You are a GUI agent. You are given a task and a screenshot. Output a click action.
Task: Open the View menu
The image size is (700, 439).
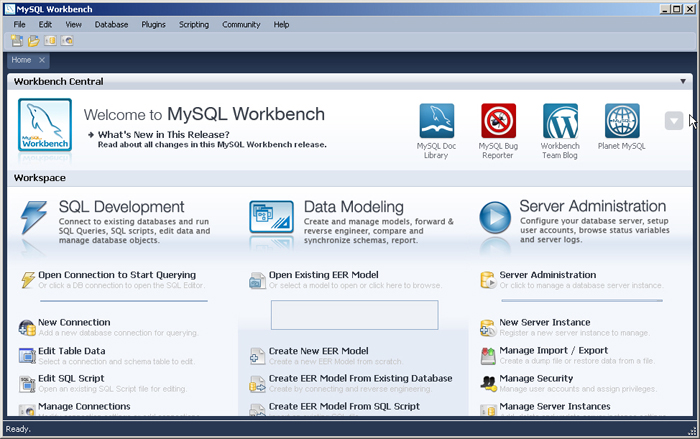coord(74,25)
